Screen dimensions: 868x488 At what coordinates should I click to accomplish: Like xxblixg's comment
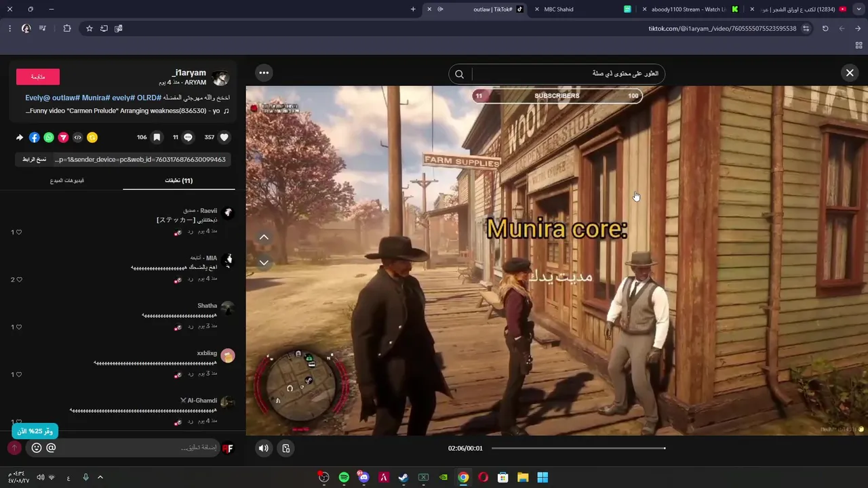[x=18, y=375]
